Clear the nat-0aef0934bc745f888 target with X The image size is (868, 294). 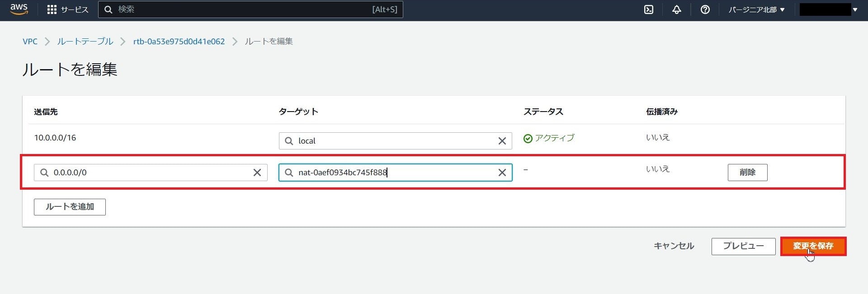pyautogui.click(x=502, y=173)
